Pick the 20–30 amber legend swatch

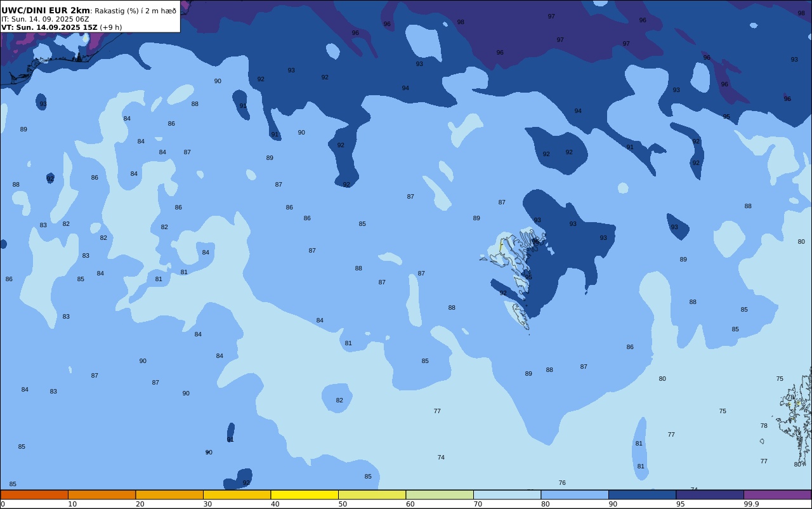click(x=169, y=494)
